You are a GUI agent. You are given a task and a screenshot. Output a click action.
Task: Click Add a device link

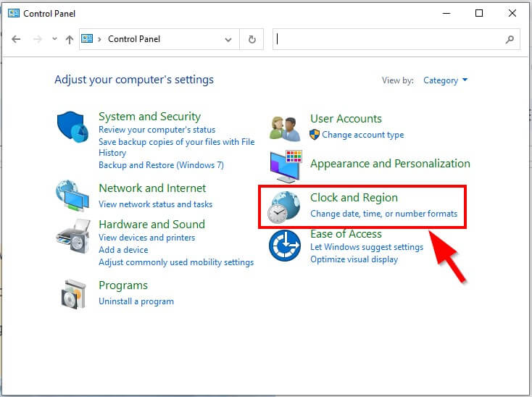(x=123, y=250)
